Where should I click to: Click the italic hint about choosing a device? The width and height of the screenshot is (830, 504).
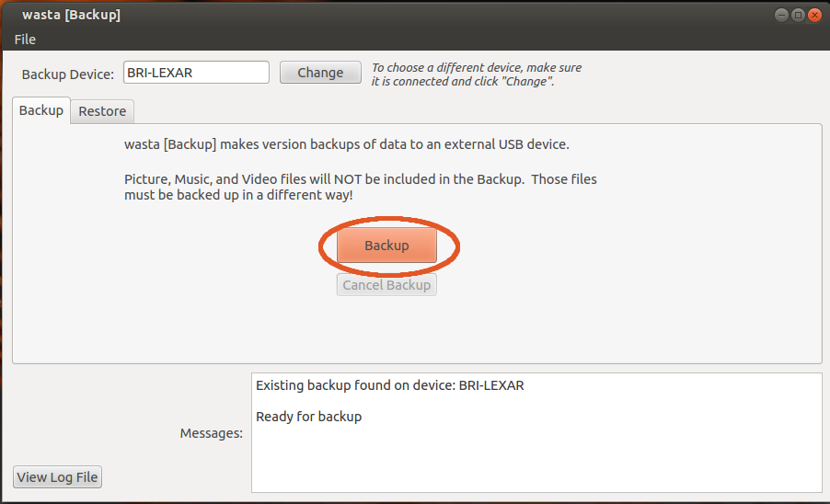point(477,74)
